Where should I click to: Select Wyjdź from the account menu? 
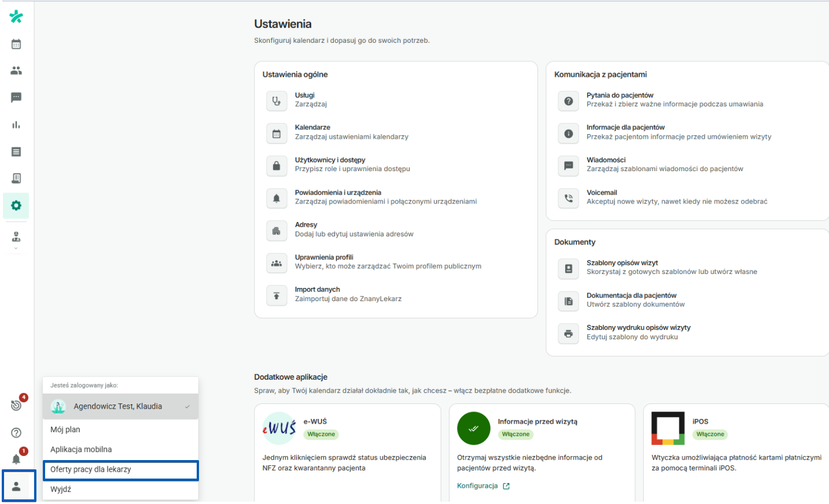click(120, 489)
